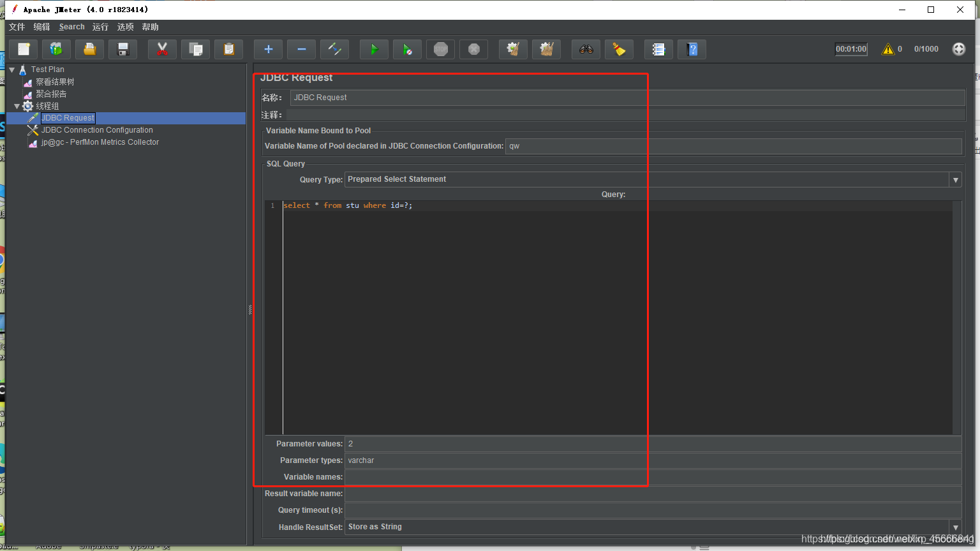The image size is (980, 551).
Task: Select jp@gc - PerfMon Metrics Collector
Action: [x=100, y=142]
